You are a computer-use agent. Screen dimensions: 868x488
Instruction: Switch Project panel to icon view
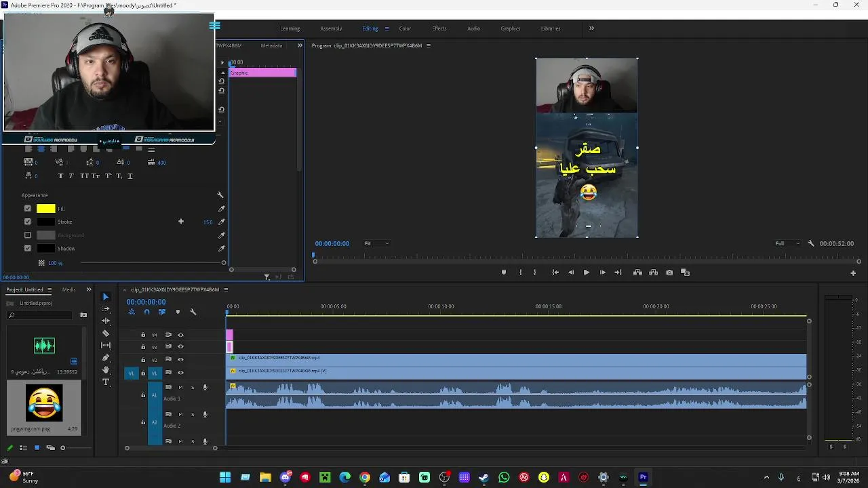tap(37, 448)
